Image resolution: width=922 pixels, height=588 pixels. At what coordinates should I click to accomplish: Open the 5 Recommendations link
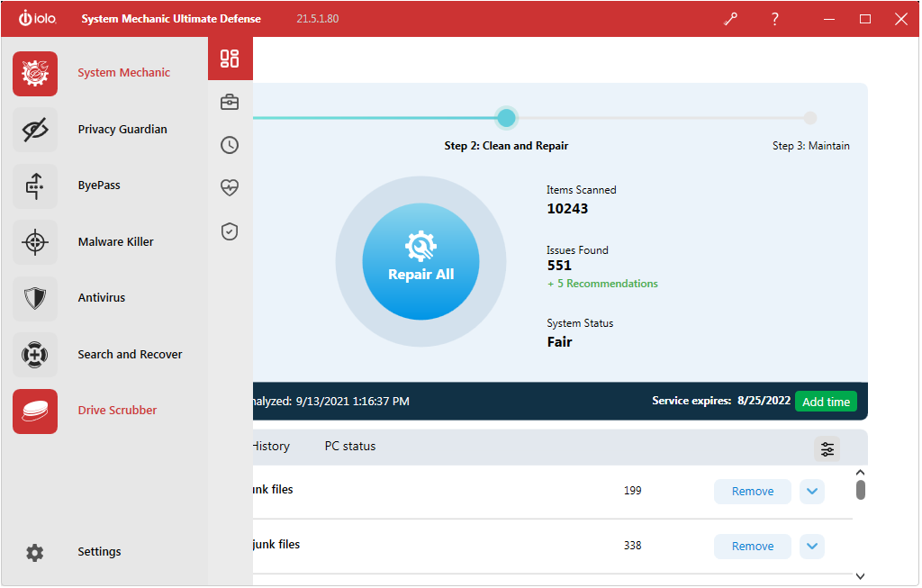[602, 284]
